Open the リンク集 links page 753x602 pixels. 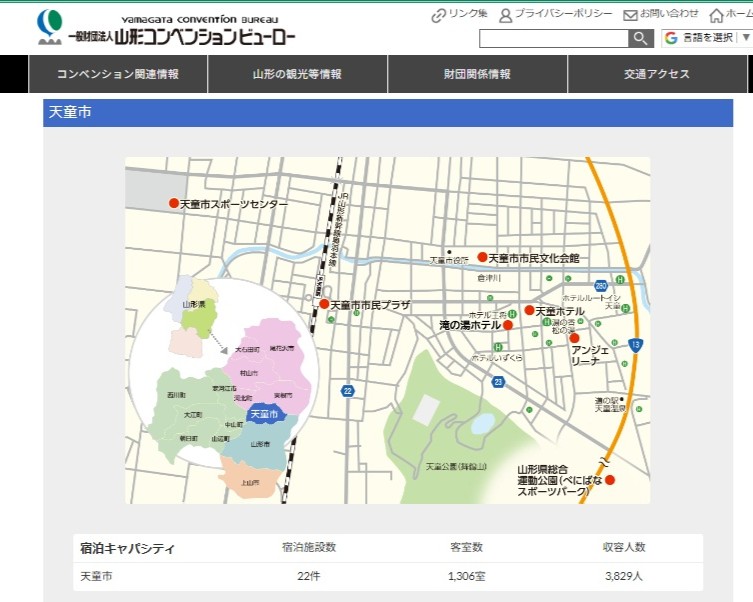[x=459, y=14]
